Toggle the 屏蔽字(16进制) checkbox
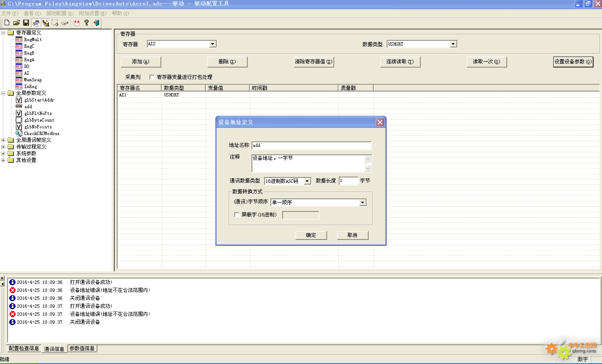This screenshot has width=602, height=364. click(x=237, y=215)
